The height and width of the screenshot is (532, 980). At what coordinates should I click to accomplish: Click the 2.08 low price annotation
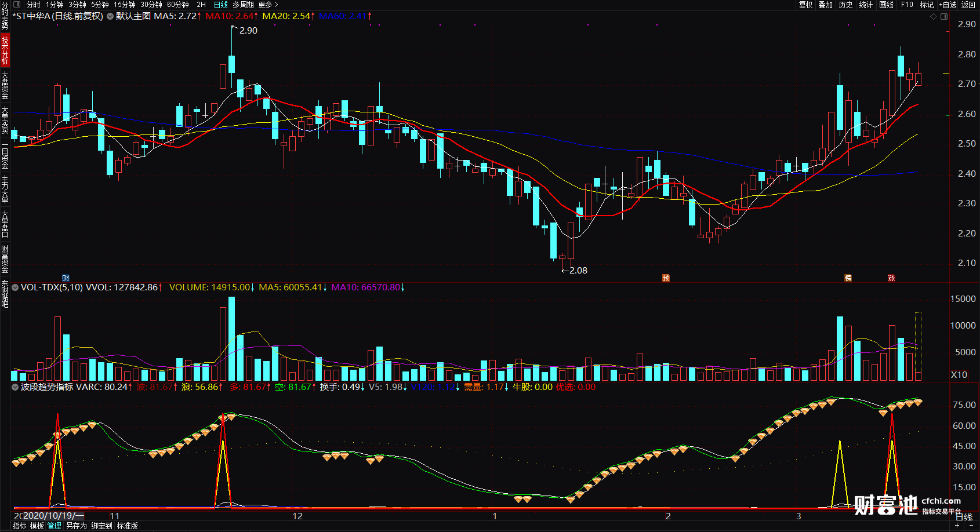pyautogui.click(x=578, y=271)
